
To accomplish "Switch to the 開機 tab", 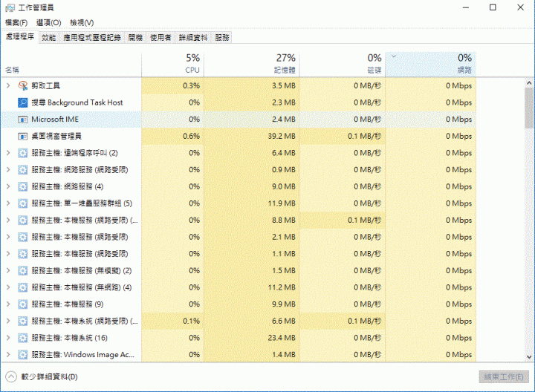I will click(x=135, y=38).
